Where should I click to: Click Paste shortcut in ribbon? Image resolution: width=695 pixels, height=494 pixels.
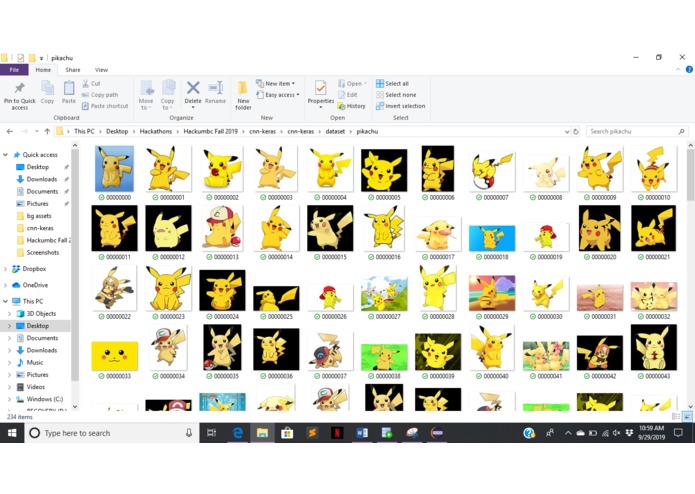[105, 106]
